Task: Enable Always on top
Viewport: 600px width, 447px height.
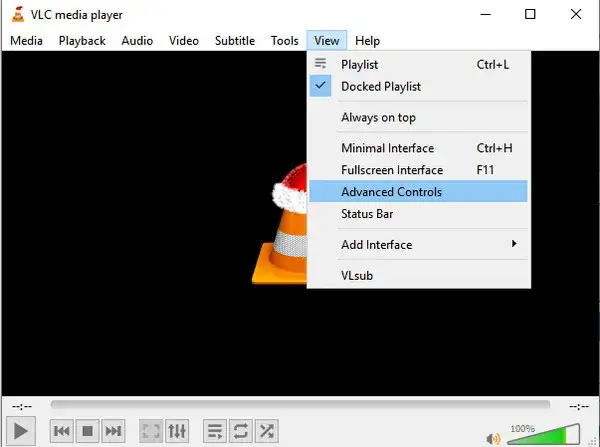Action: (x=418, y=117)
